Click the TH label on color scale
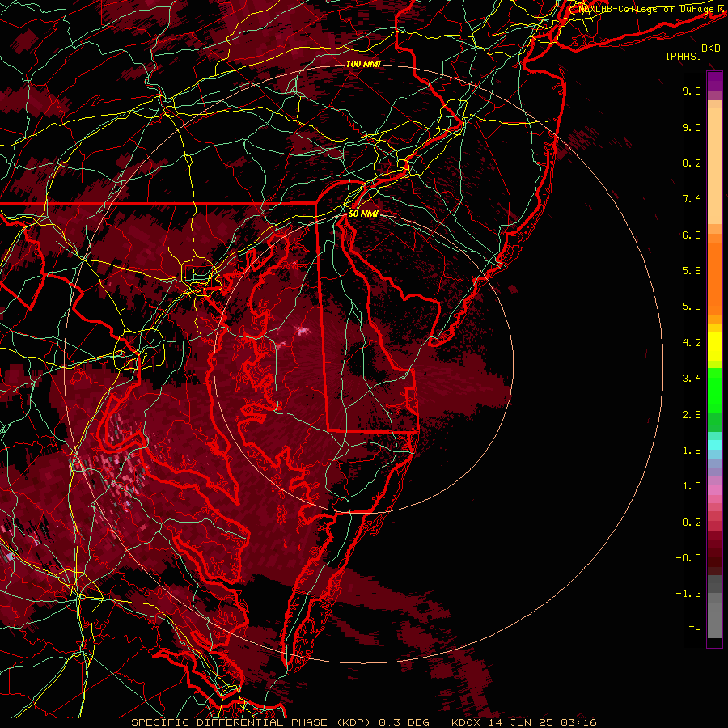Image resolution: width=728 pixels, height=728 pixels. click(695, 630)
